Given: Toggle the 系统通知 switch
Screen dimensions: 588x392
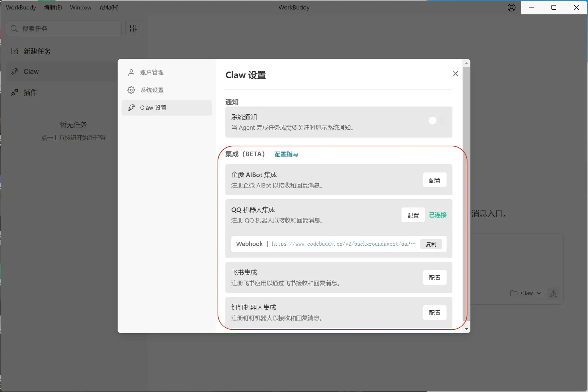Looking at the screenshot, I should (x=436, y=121).
